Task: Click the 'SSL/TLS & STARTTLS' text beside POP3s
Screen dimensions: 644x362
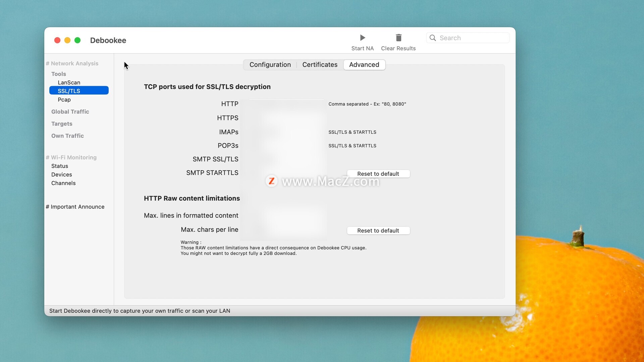Action: 352,145
